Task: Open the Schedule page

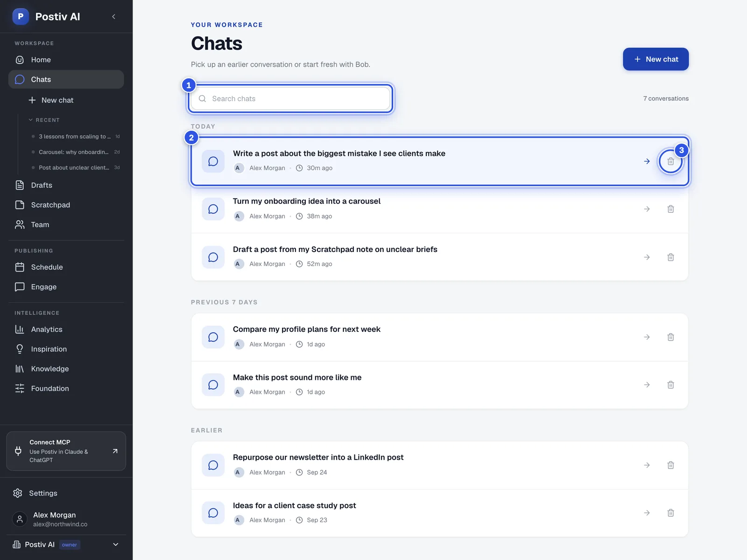Action: pyautogui.click(x=66, y=267)
